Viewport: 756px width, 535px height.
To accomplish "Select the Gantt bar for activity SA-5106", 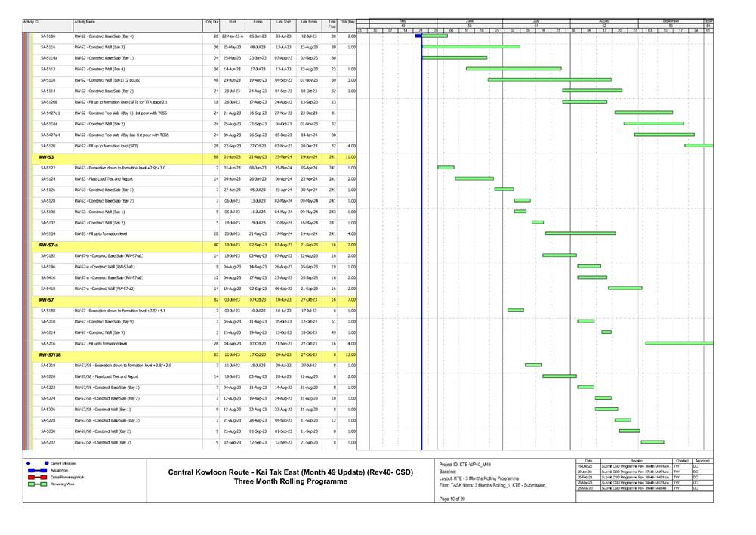I will click(x=418, y=36).
